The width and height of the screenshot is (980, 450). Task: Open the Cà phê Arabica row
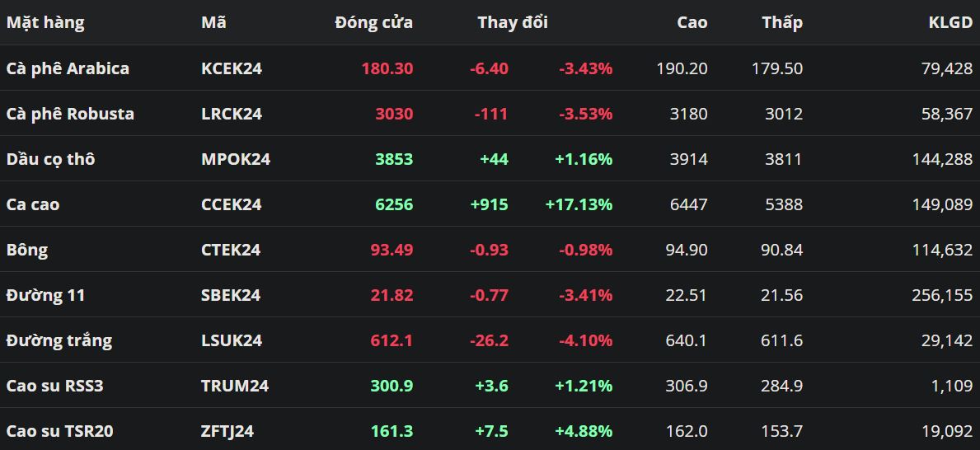tap(68, 68)
